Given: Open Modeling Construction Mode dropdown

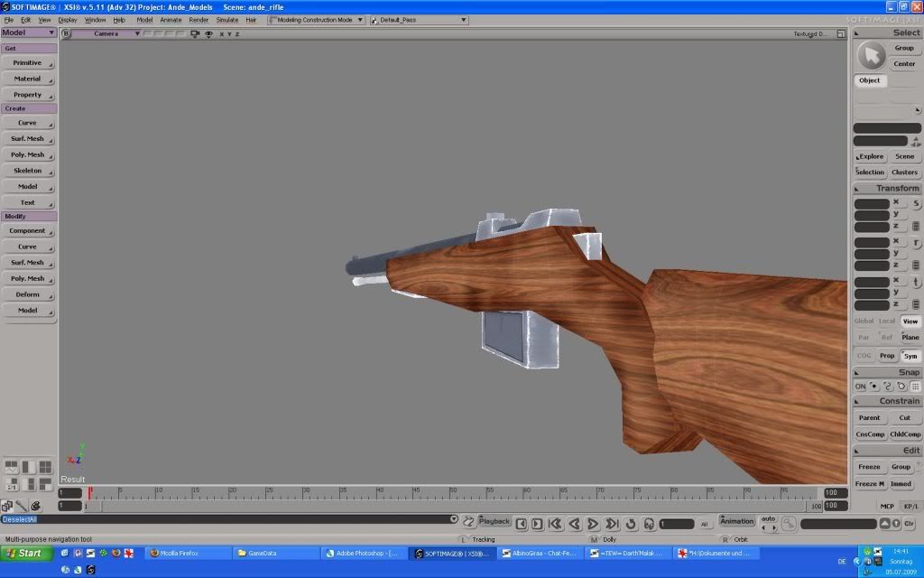Looking at the screenshot, I should [x=316, y=20].
